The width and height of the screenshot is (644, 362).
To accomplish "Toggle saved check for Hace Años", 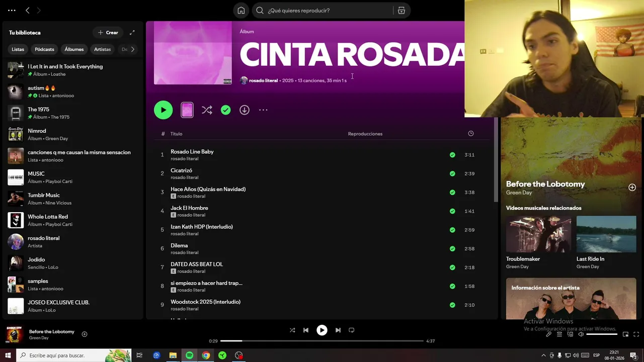I will coord(452,192).
